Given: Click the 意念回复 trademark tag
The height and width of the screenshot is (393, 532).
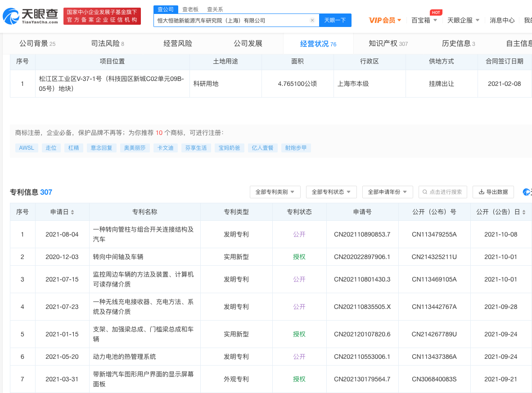Looking at the screenshot, I should click(x=101, y=148).
